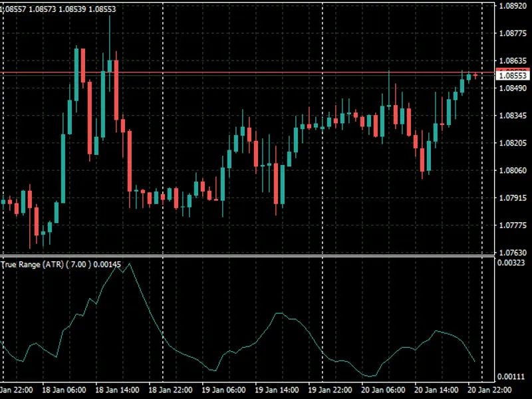This screenshot has height=399, width=532.
Task: Click the 1.07915 price scale label
Action: [513, 198]
